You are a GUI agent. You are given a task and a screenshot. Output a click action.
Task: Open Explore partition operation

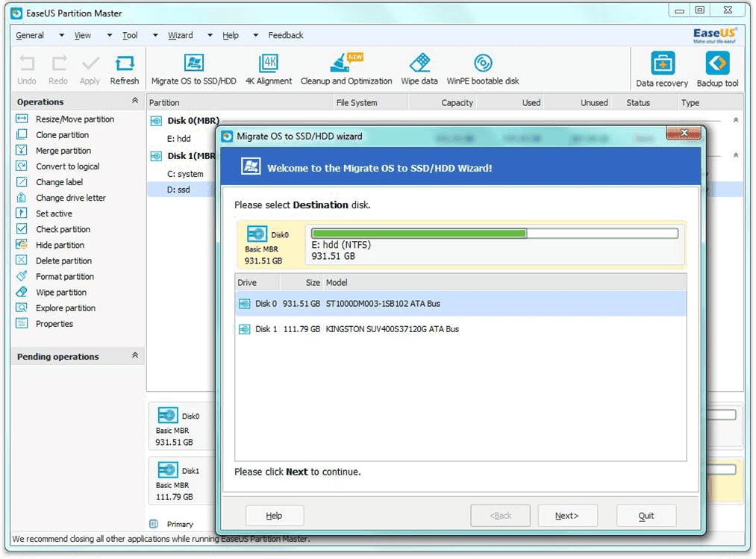(x=56, y=308)
